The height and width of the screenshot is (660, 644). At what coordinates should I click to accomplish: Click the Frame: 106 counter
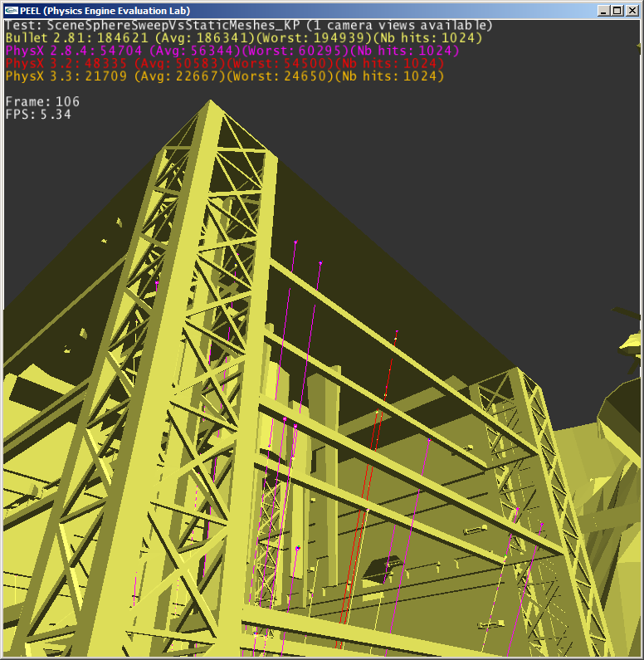(x=42, y=101)
